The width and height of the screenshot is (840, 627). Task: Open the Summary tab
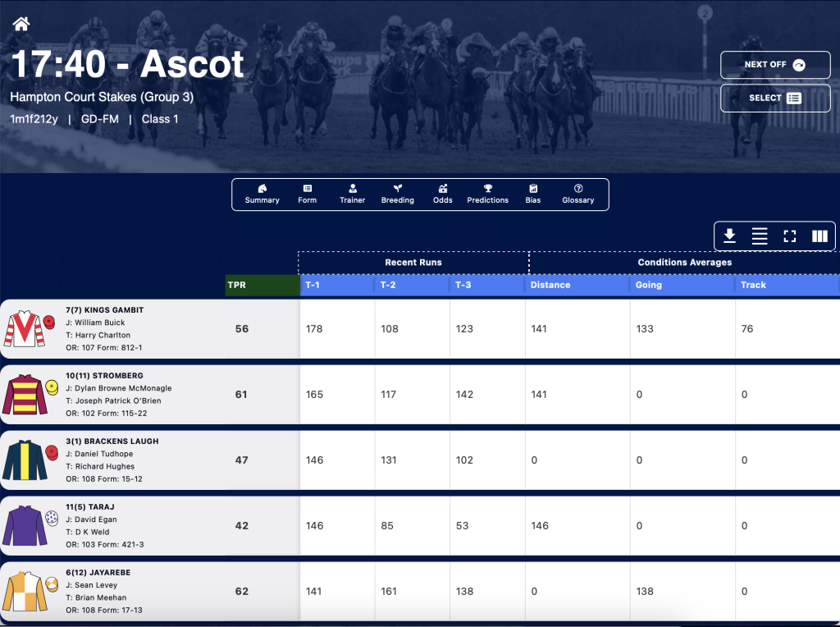click(x=262, y=194)
